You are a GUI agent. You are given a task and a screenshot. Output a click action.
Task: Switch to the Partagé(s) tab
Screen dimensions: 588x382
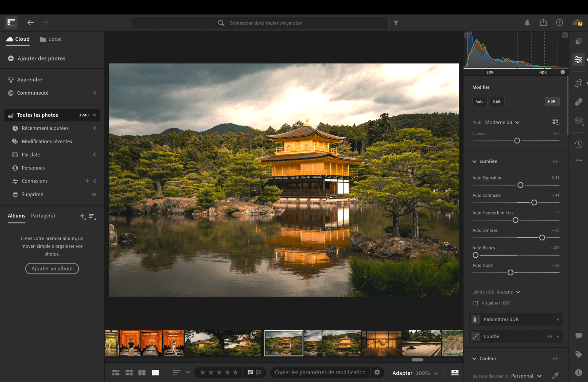(43, 216)
